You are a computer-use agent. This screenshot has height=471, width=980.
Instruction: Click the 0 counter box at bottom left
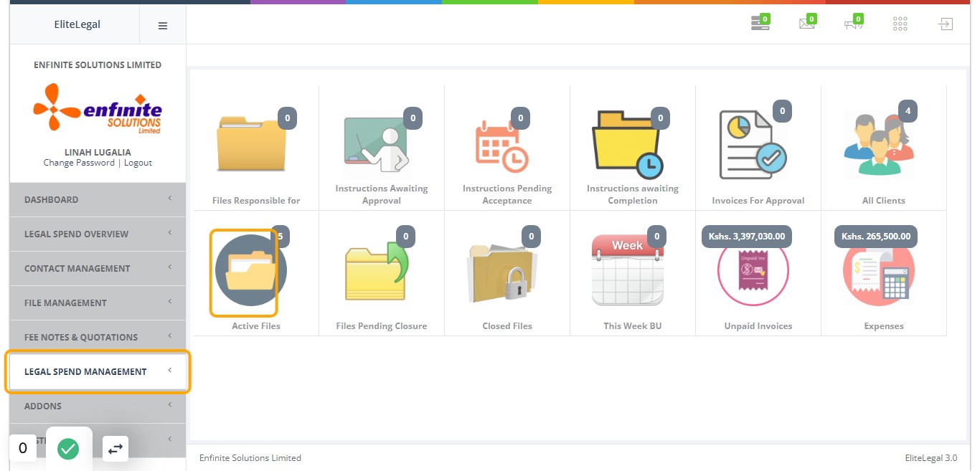(23, 448)
